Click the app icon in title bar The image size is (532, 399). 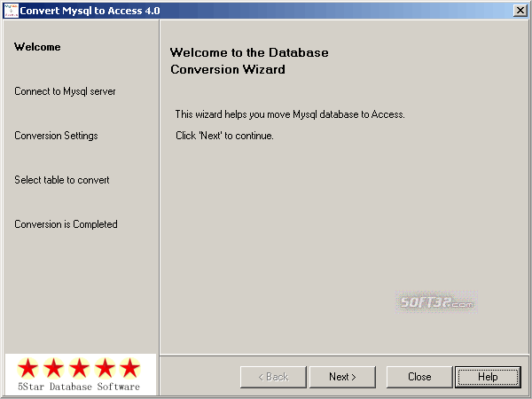(11, 11)
